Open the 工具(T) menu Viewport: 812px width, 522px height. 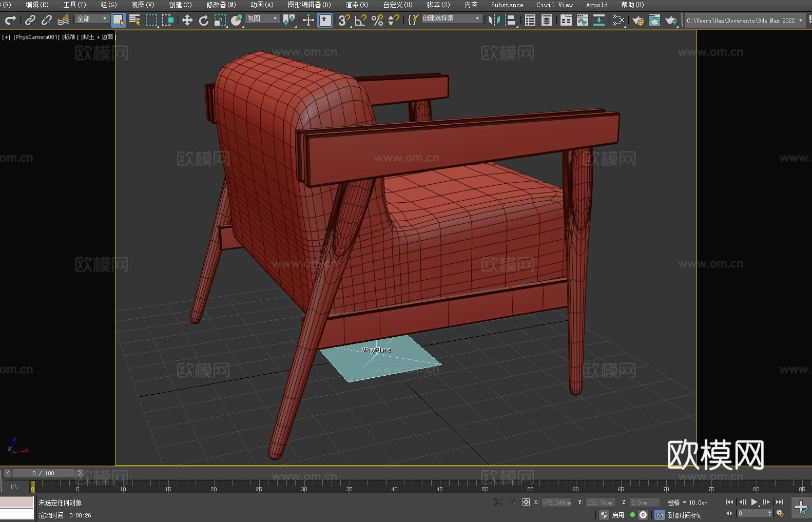click(75, 5)
